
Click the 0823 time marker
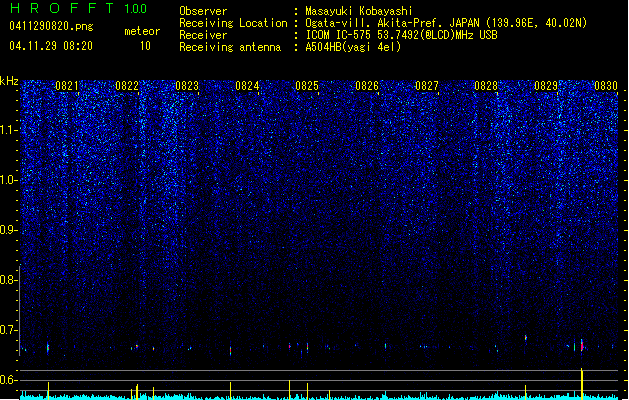click(187, 86)
